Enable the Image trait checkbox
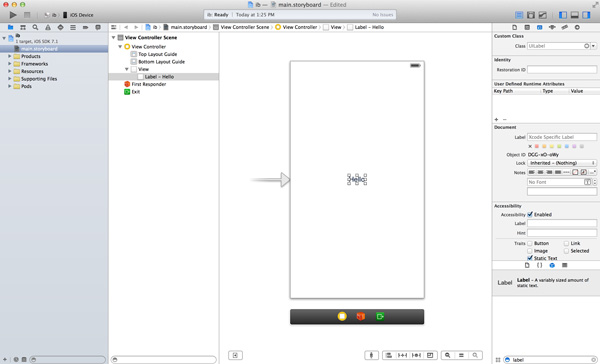600x364 pixels. 530,251
